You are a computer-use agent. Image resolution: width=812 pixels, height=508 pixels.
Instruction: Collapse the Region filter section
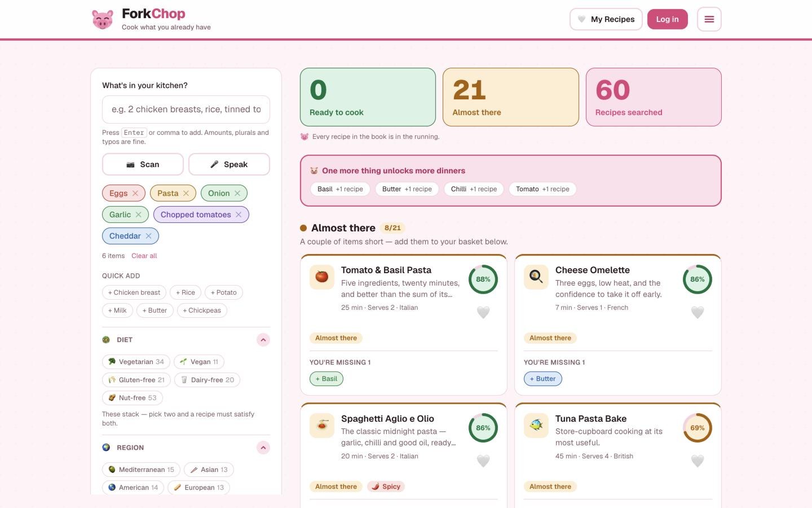[263, 448]
